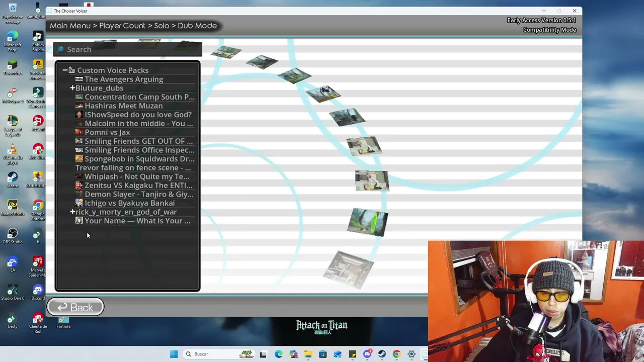
Task: Collapse the Custom Voice Packs folder
Action: (65, 70)
